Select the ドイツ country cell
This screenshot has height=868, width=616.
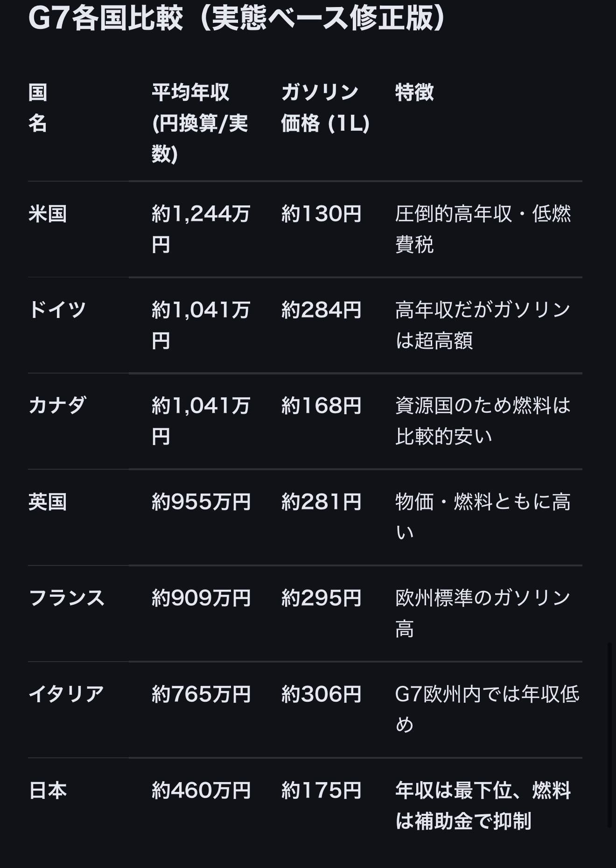57,310
